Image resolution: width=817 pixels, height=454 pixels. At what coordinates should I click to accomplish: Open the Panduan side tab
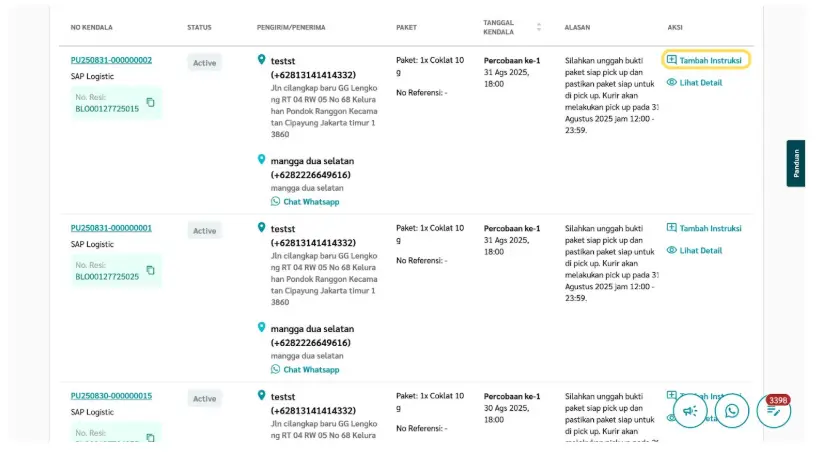pyautogui.click(x=796, y=163)
